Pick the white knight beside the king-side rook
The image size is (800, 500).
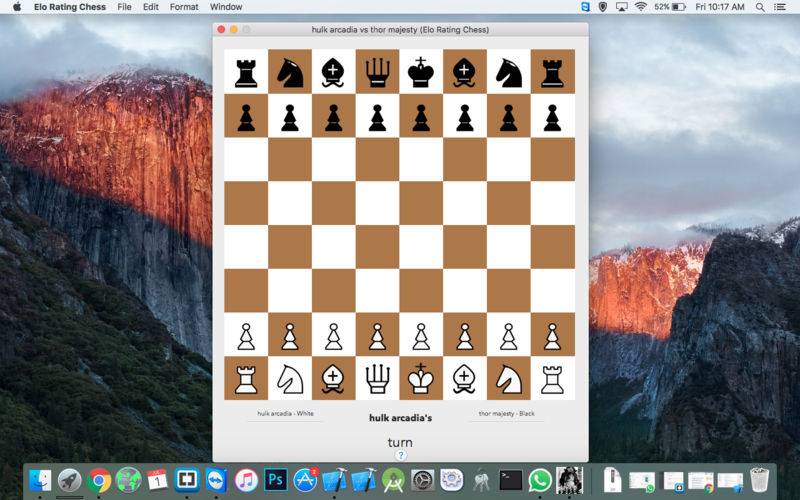coord(509,379)
